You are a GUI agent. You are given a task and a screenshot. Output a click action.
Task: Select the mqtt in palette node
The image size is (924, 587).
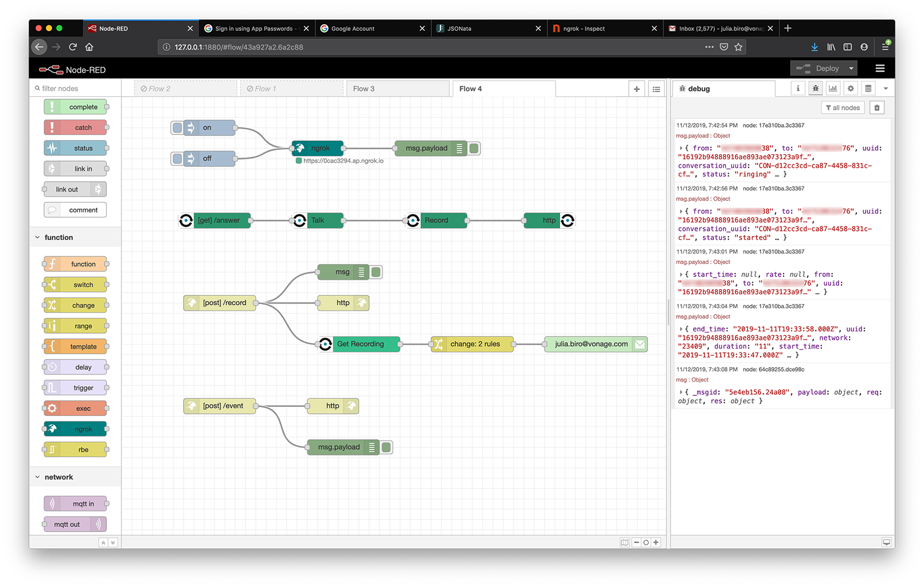coord(75,504)
